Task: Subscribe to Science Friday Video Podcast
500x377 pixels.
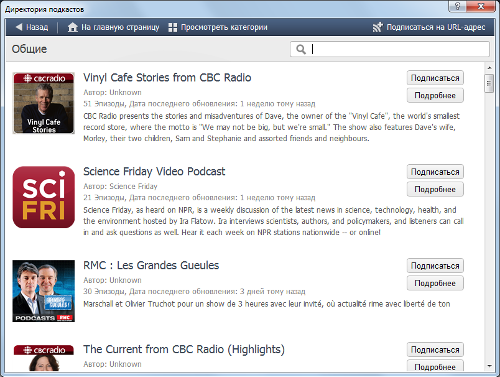Action: [x=435, y=172]
